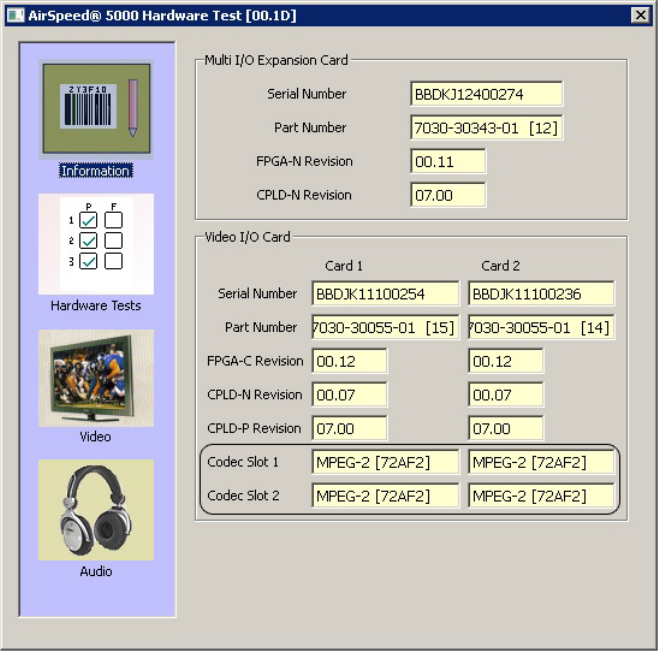
Task: Select the Audio label in the sidebar
Action: (96, 572)
